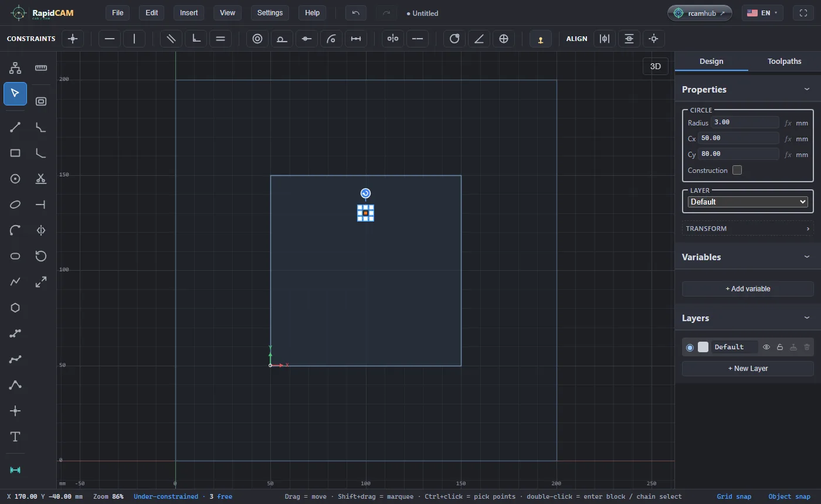821x504 pixels.
Task: Pick the Line drawing tool
Action: point(15,127)
